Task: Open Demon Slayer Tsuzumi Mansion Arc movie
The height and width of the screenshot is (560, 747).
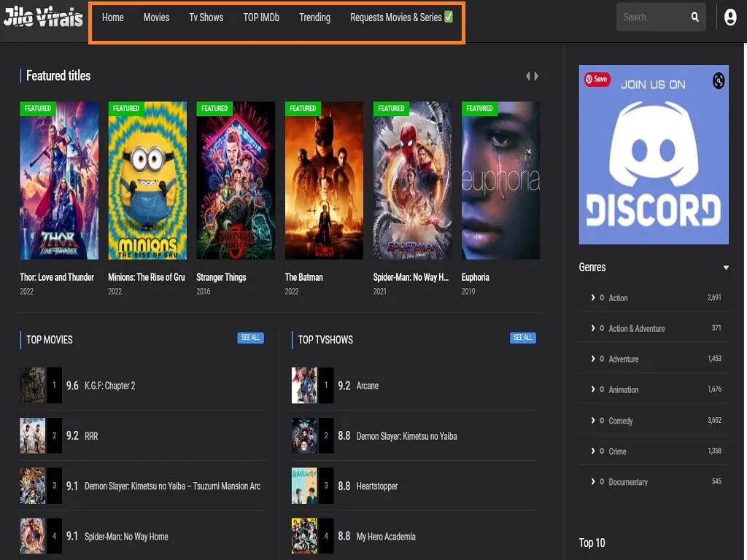Action: click(172, 486)
